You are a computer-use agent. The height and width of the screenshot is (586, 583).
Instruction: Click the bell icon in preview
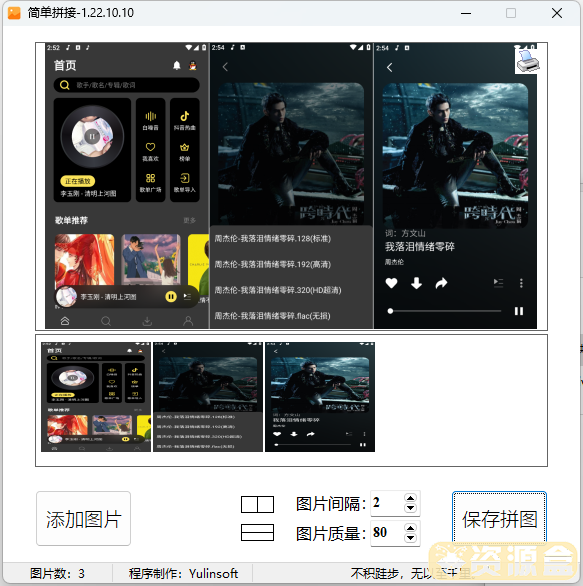177,65
